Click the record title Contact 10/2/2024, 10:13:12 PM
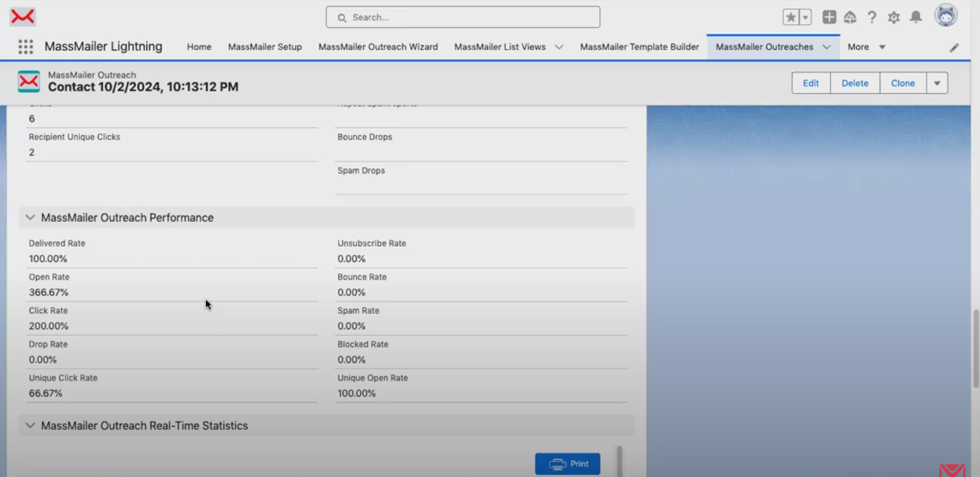The width and height of the screenshot is (980, 477). pos(143,87)
